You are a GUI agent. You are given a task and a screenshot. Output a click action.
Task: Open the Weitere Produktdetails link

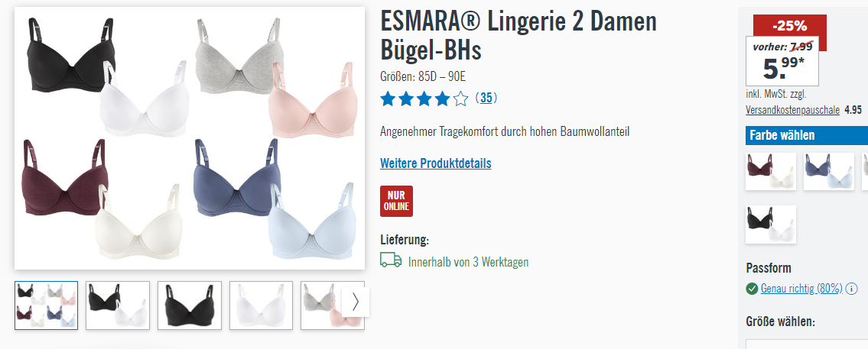click(x=436, y=163)
